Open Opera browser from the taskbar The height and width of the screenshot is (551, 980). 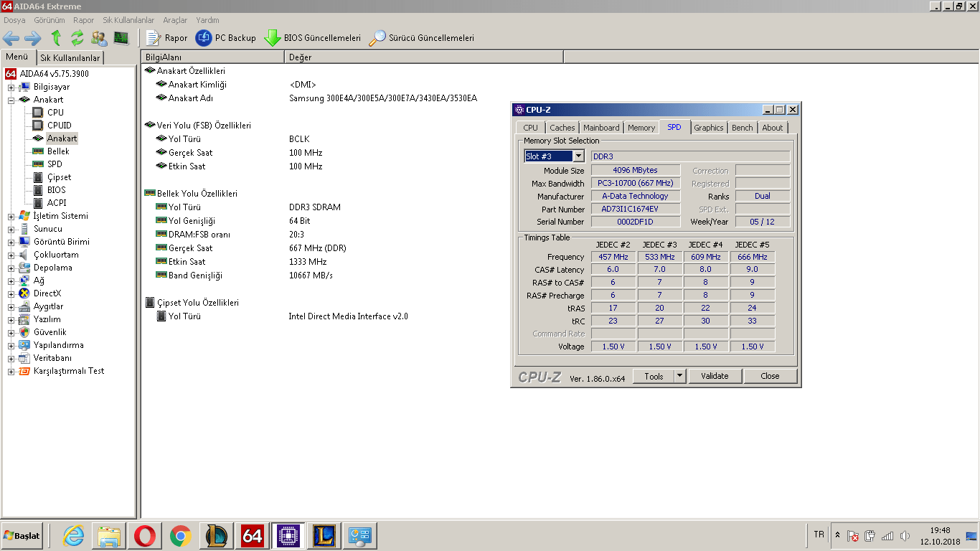(x=146, y=535)
